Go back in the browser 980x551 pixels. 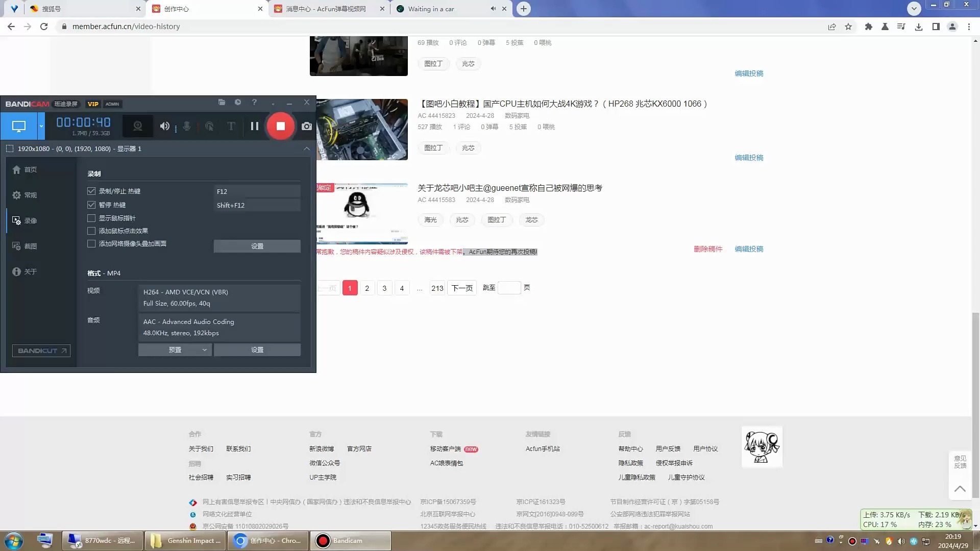click(11, 27)
